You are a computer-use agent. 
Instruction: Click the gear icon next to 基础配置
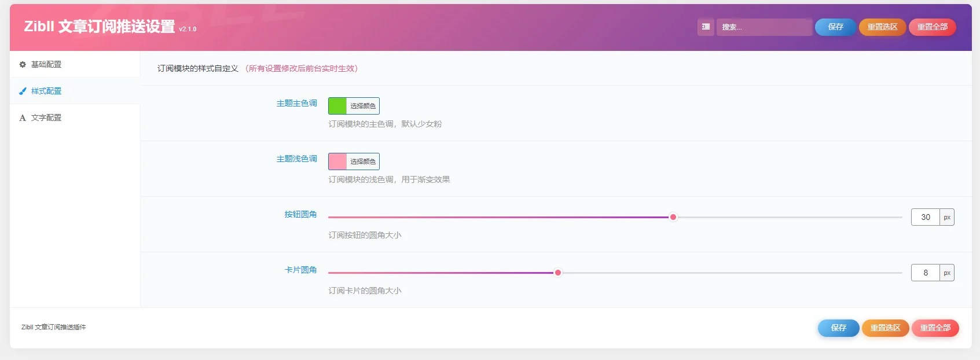(x=23, y=64)
